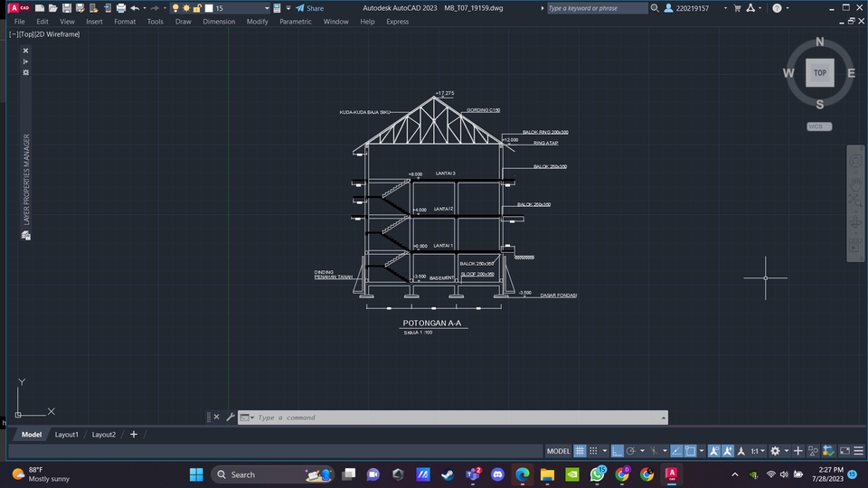The height and width of the screenshot is (488, 868).
Task: Click the Open from Web & Mobile icon
Action: 93,8
